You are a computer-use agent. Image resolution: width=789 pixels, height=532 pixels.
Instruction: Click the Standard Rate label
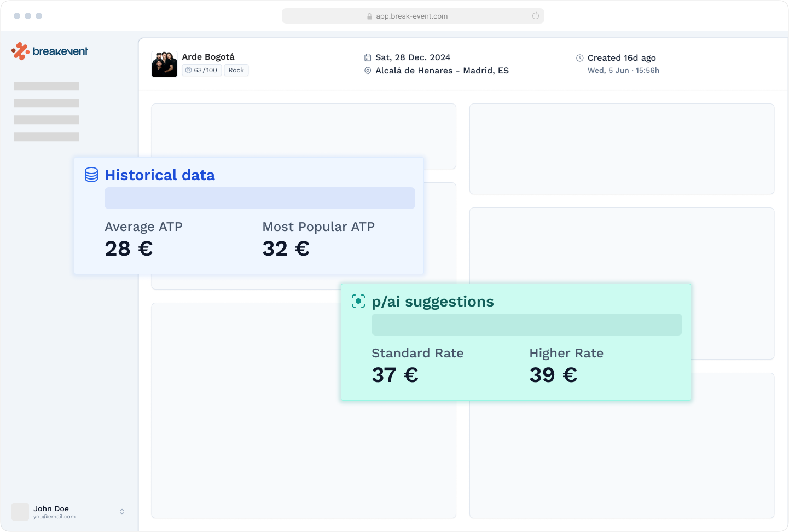coord(417,353)
